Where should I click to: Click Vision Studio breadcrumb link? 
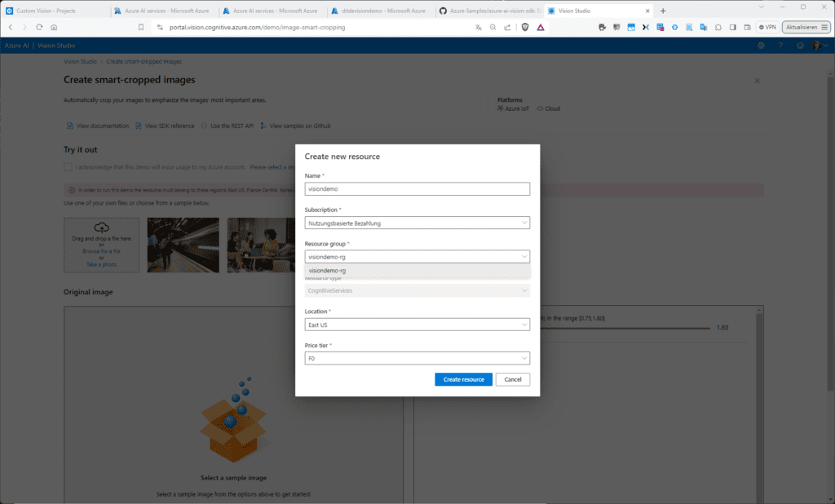click(x=80, y=62)
